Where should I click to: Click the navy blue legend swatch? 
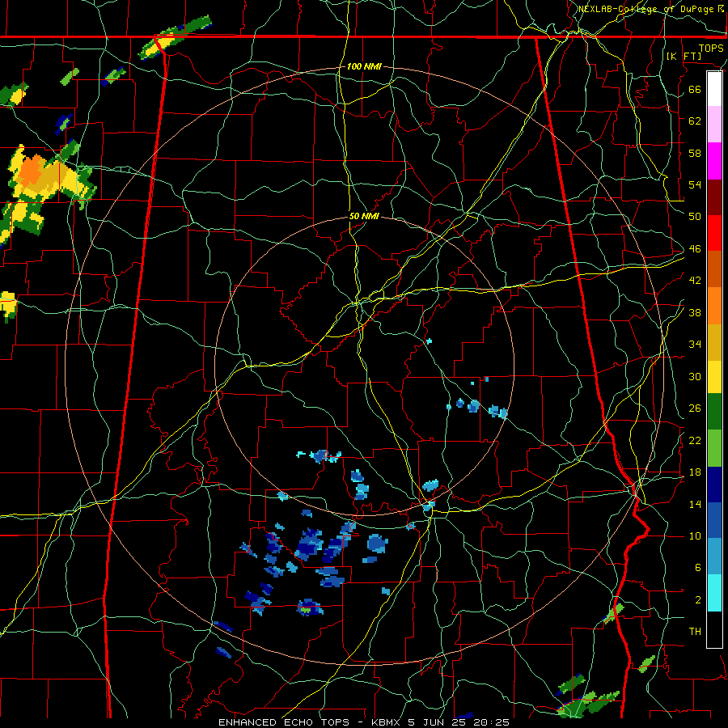pos(714,485)
